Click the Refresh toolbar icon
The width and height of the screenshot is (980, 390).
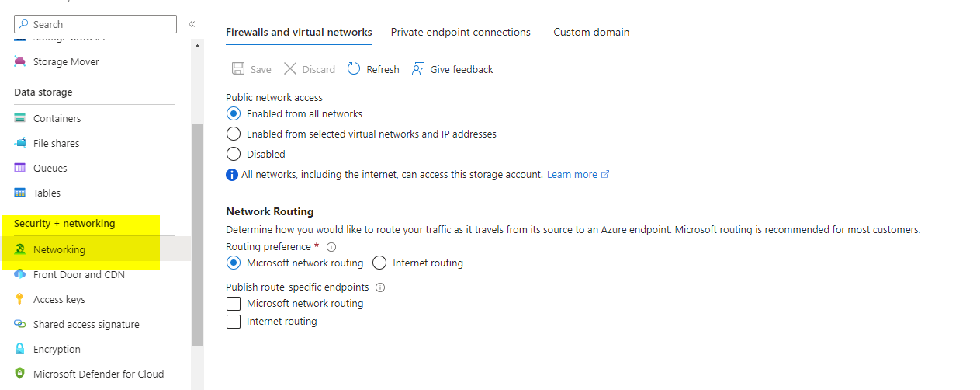coord(354,69)
